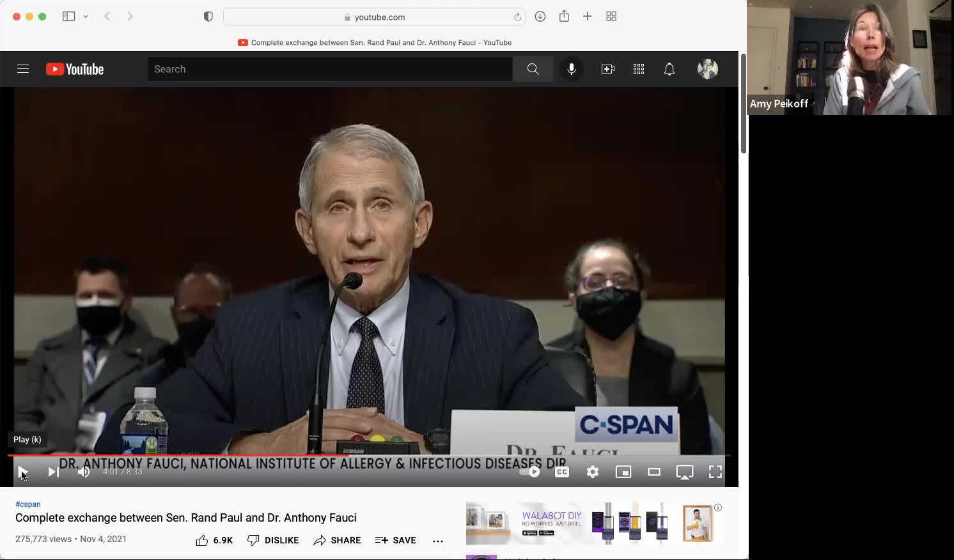Viewport: 954px width, 560px height.
Task: Open the account avatar menu
Action: (707, 69)
